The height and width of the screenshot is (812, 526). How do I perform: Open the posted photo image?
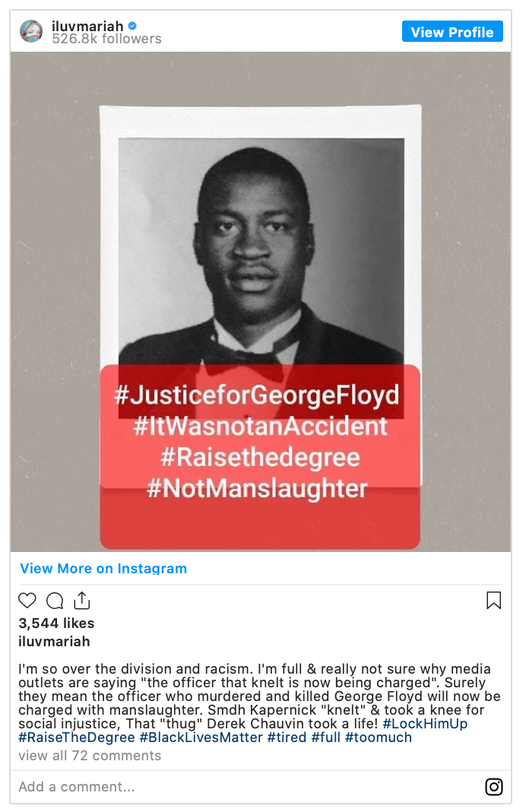click(261, 301)
